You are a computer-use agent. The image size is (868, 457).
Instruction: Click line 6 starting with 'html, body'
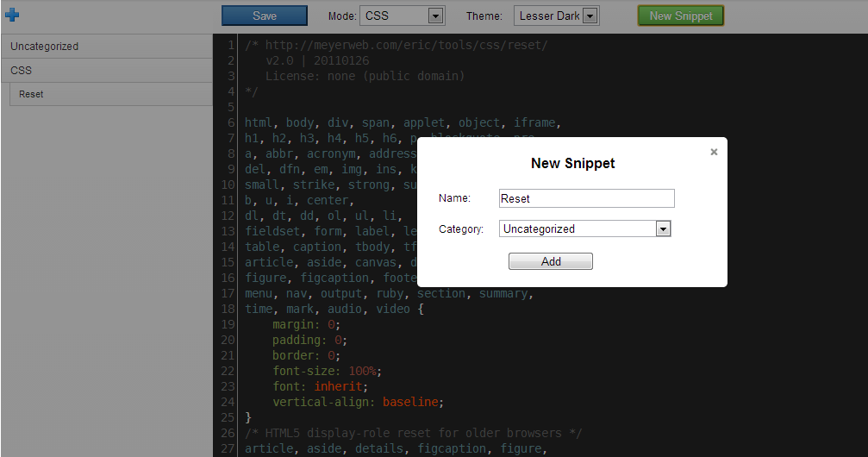(x=403, y=123)
